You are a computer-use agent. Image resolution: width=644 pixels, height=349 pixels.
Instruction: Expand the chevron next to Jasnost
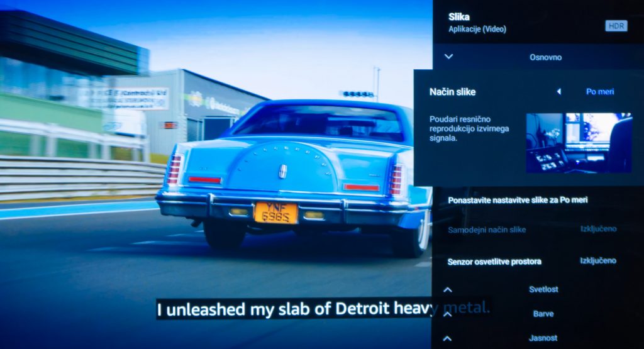(x=448, y=338)
